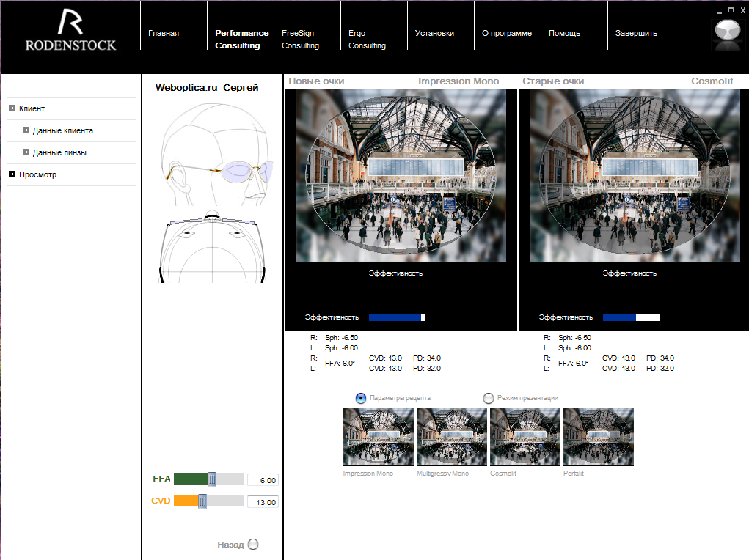Expand the Данные линзы arrow icon

pos(26,152)
